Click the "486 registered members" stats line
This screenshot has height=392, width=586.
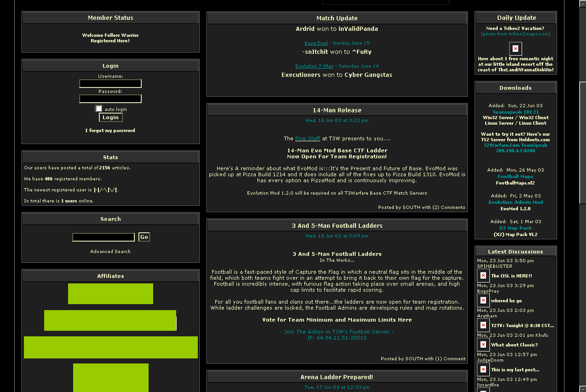click(x=63, y=179)
